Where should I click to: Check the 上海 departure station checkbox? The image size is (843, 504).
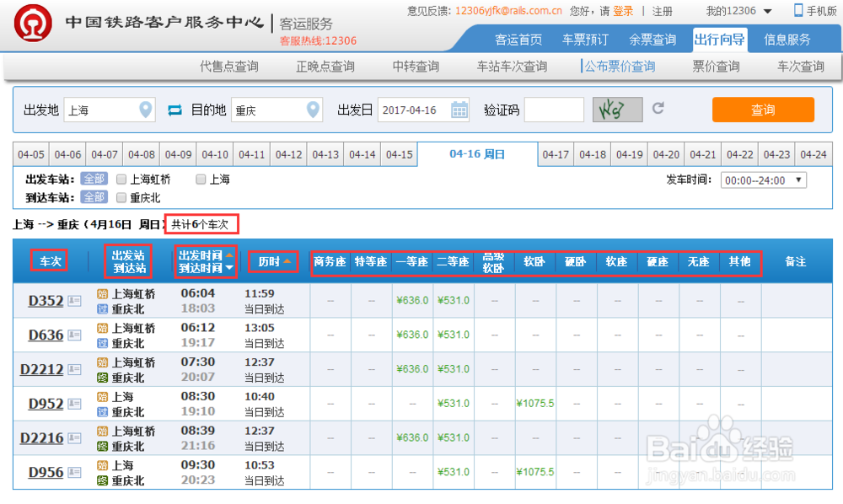[x=200, y=179]
